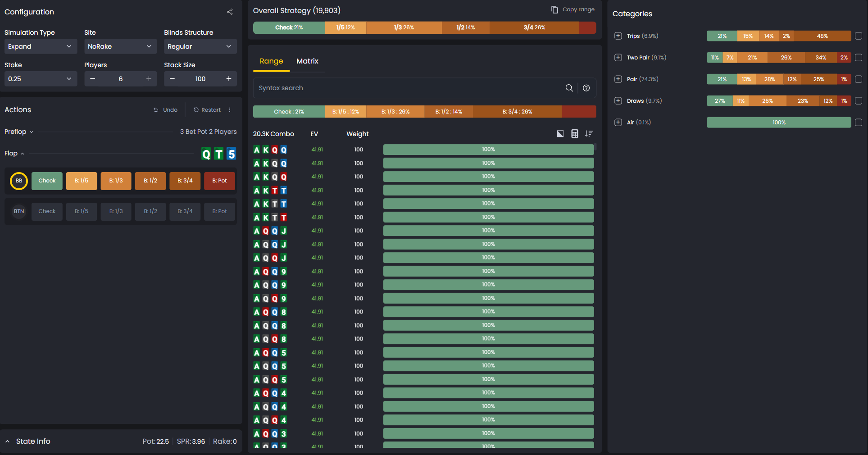Screen dimensions: 868x455
Task: Expand the State Info panel
Action: (x=7, y=441)
